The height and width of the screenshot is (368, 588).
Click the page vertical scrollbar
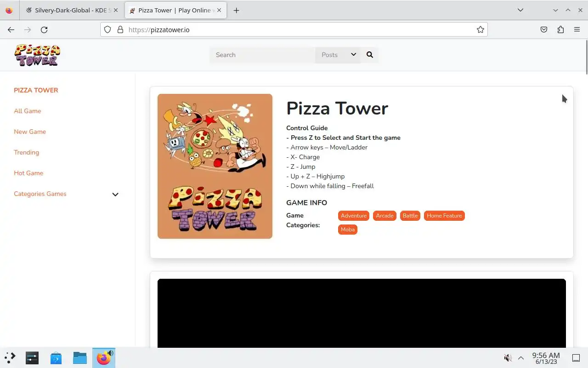[x=586, y=57]
